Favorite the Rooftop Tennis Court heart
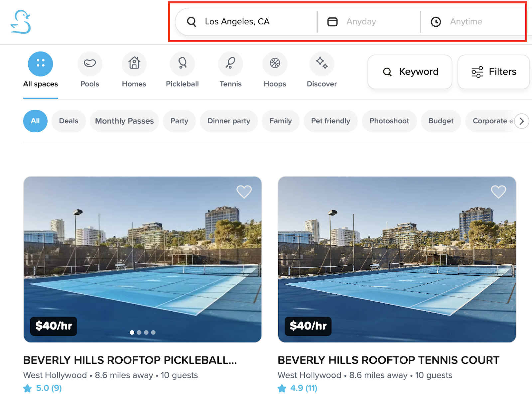The image size is (532, 406). pyautogui.click(x=498, y=192)
